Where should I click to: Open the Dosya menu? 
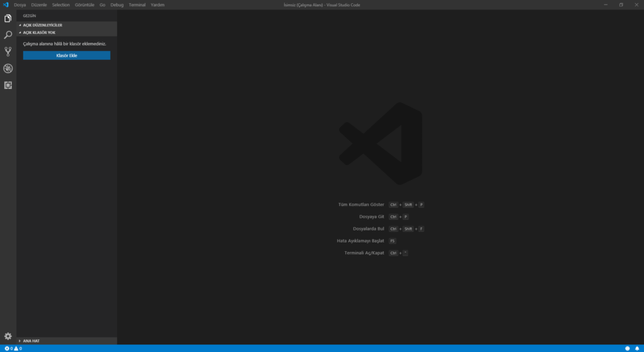19,5
